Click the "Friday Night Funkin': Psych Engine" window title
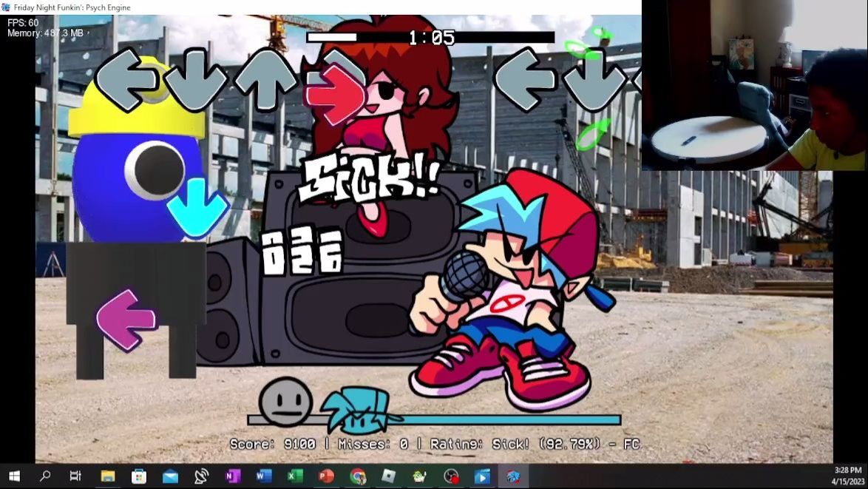The image size is (868, 489). coord(72,7)
